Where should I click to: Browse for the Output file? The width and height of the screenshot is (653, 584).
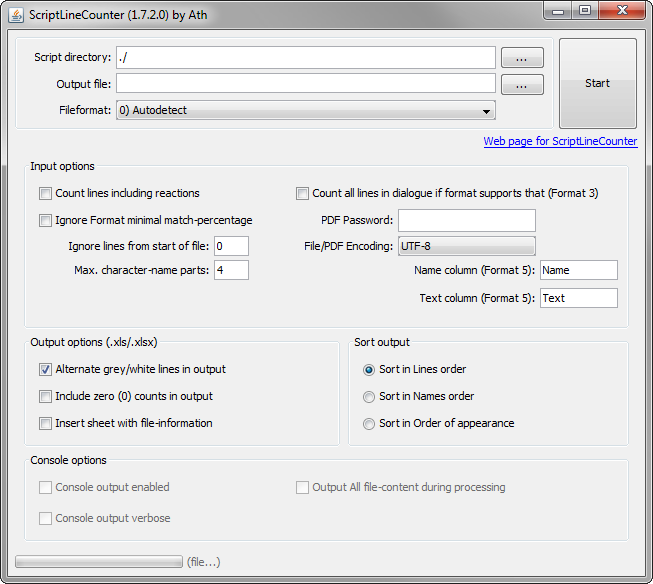coord(522,85)
